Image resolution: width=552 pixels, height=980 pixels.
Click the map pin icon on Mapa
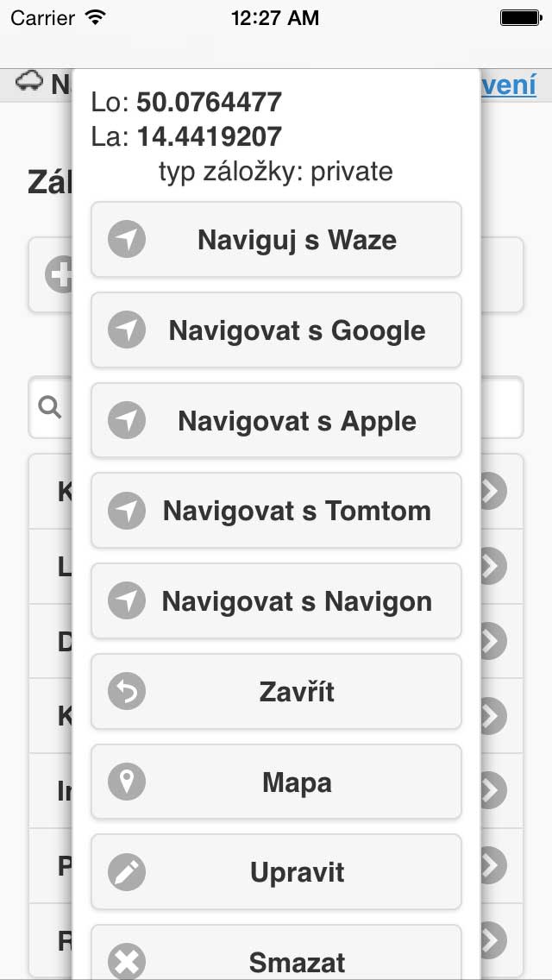(x=127, y=782)
